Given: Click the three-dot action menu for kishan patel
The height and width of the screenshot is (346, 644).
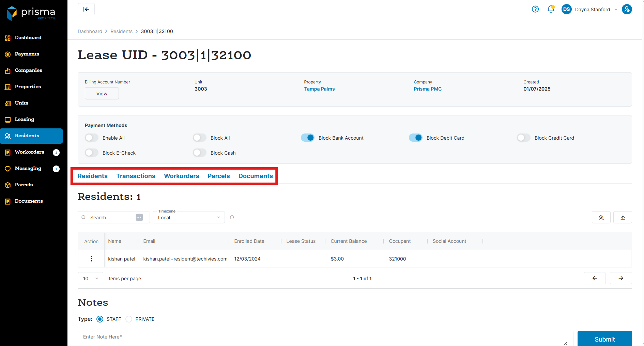Looking at the screenshot, I should pyautogui.click(x=91, y=258).
